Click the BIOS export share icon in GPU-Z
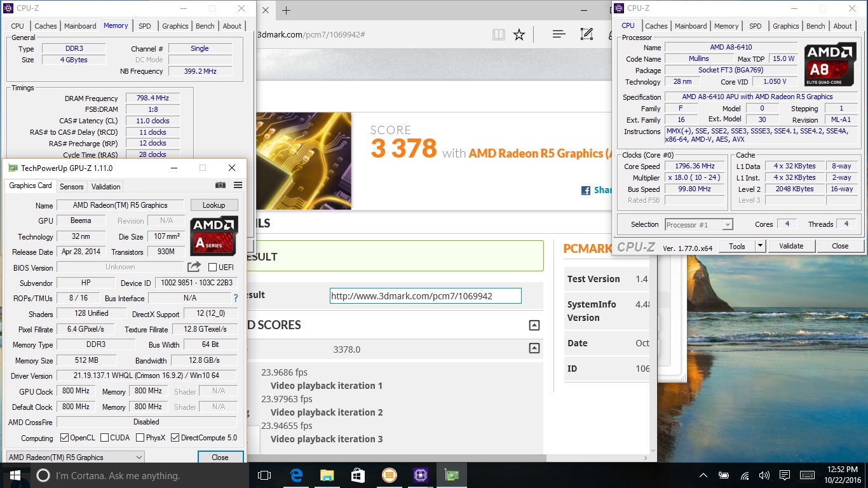 coord(194,267)
